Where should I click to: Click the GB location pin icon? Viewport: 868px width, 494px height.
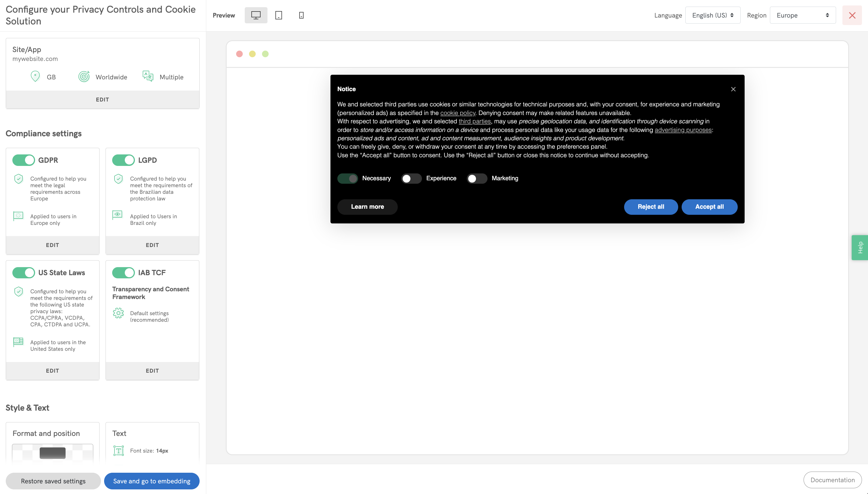click(x=35, y=76)
